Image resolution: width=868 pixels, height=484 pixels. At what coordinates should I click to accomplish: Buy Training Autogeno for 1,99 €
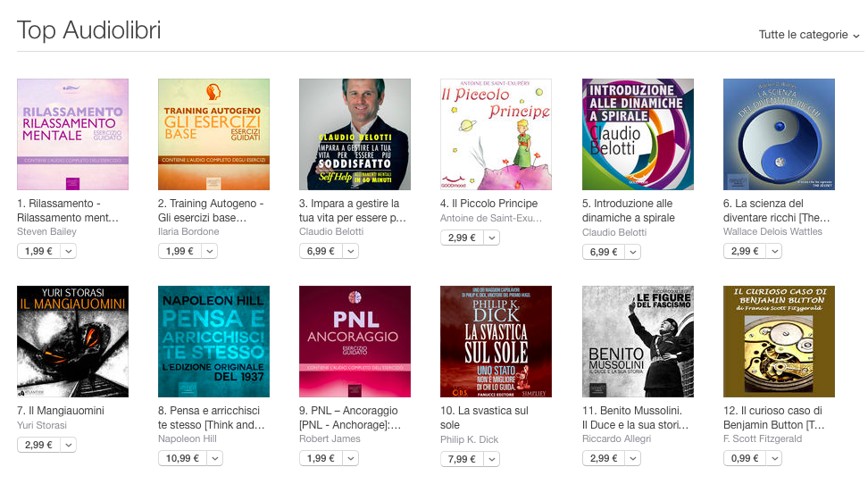click(x=179, y=251)
